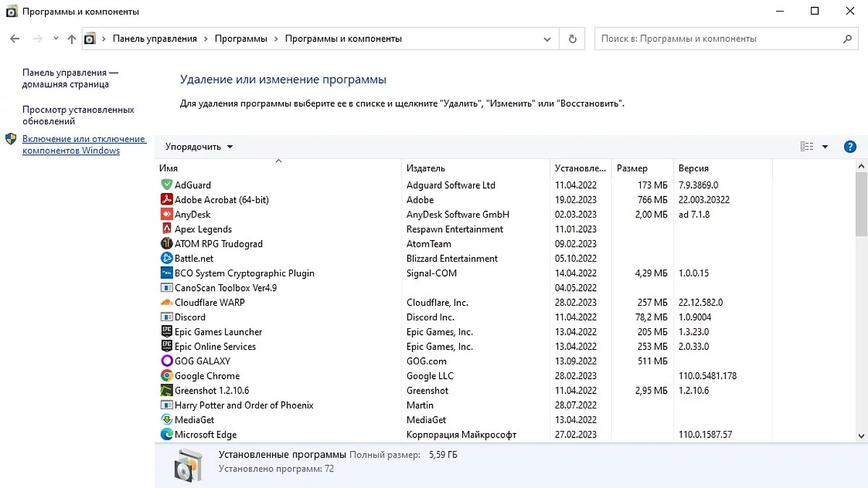Click the Панель управления breadcrumb item

(155, 39)
